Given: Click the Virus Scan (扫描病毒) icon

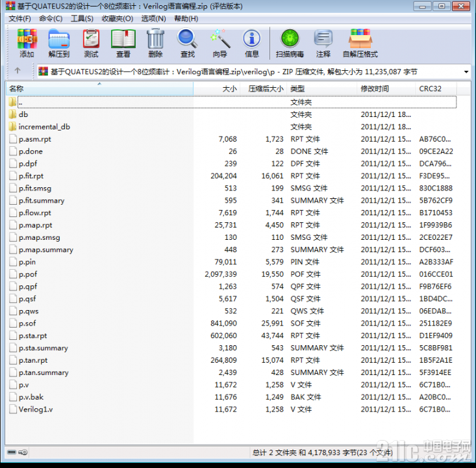Looking at the screenshot, I should (290, 42).
